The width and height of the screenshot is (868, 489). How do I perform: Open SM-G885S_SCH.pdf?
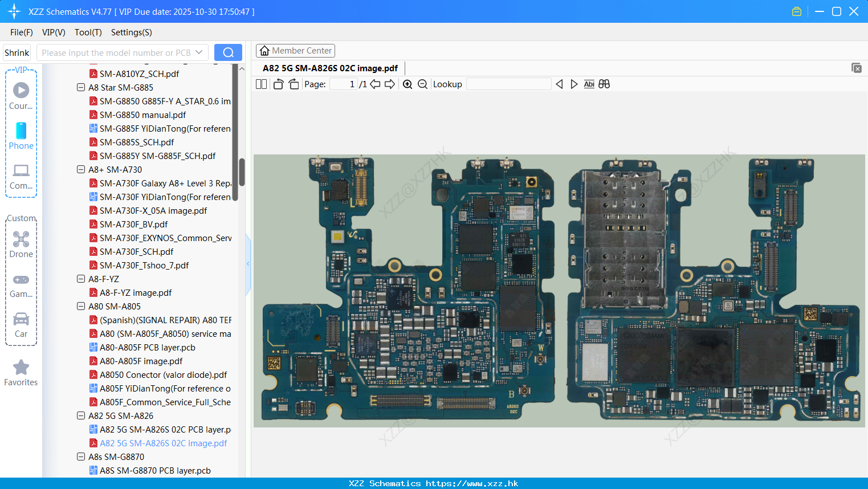click(137, 142)
